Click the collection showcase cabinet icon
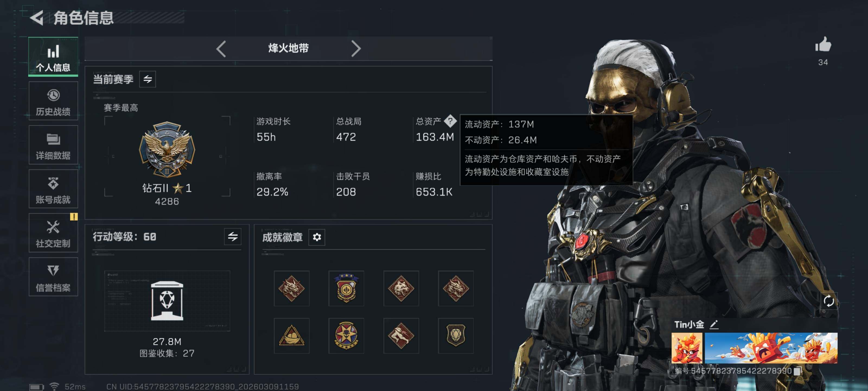Screen dimensions: 868x391 point(167,301)
